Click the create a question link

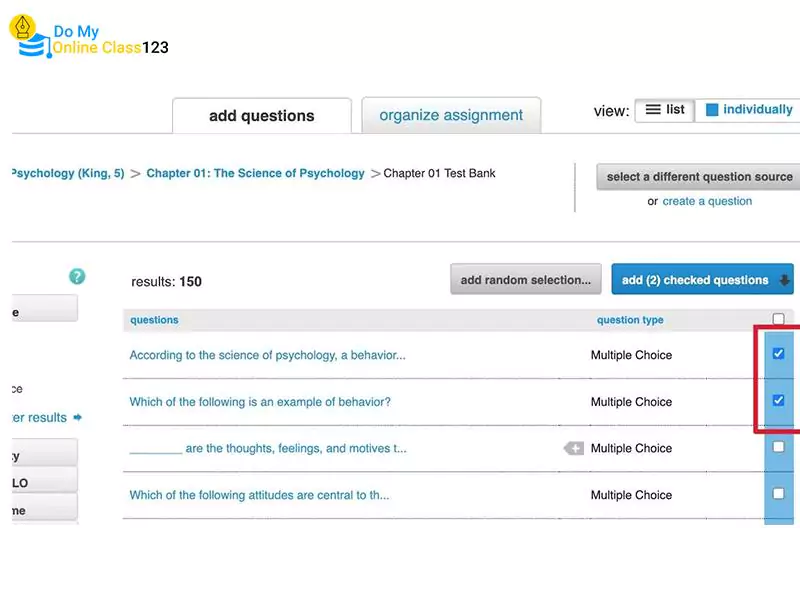click(707, 202)
